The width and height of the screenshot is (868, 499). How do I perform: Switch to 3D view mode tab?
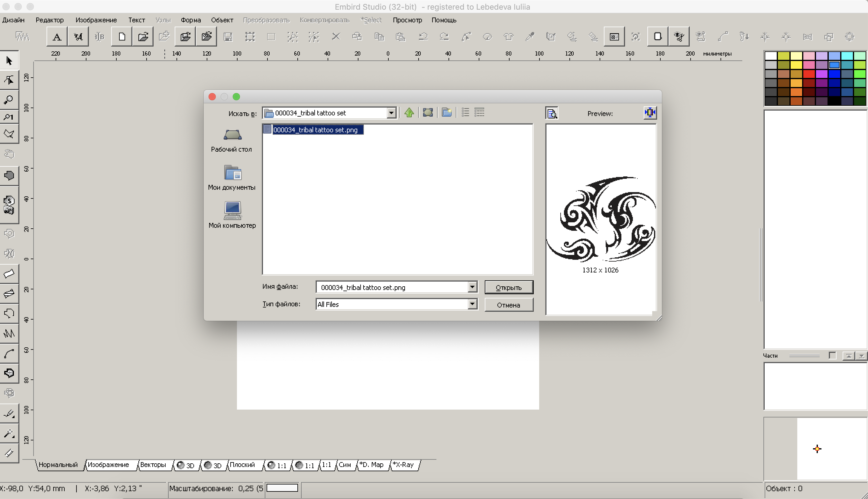pyautogui.click(x=186, y=465)
